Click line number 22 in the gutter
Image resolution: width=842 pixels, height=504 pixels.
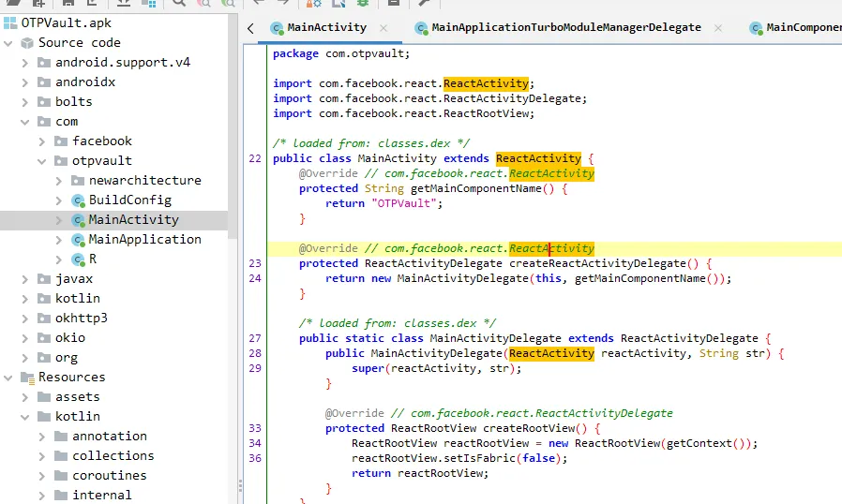(255, 158)
